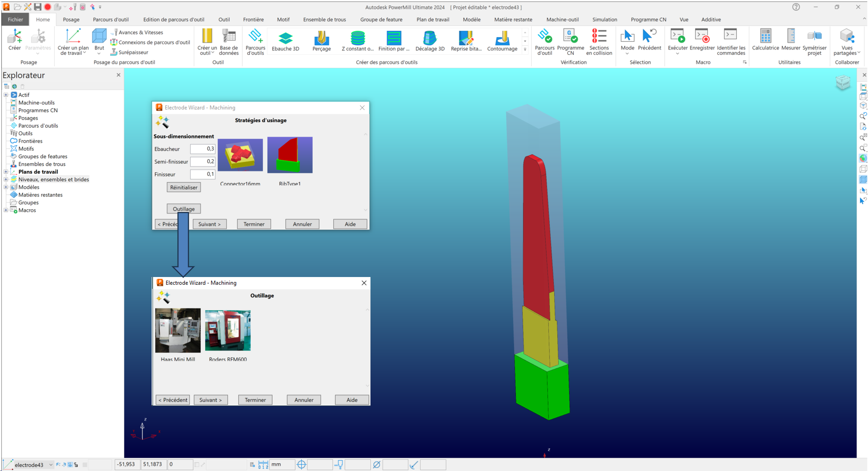Select Perçage strategy
Screen dimensions: 868x471
pyautogui.click(x=321, y=41)
